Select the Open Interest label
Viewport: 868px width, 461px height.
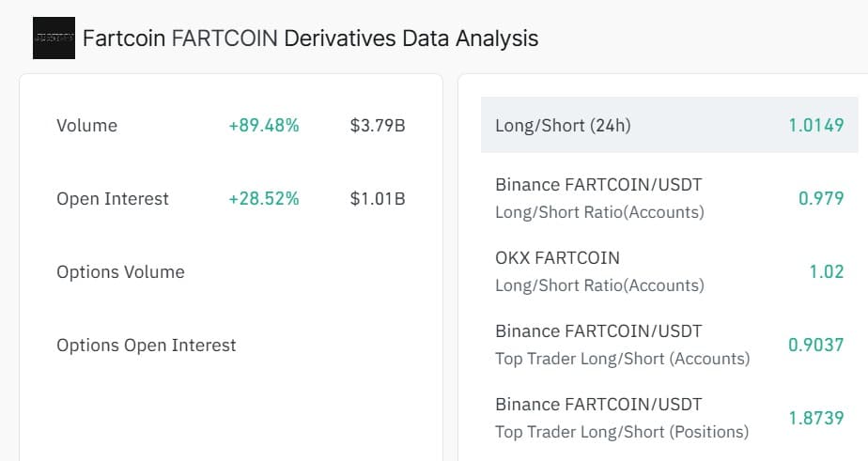click(x=113, y=198)
